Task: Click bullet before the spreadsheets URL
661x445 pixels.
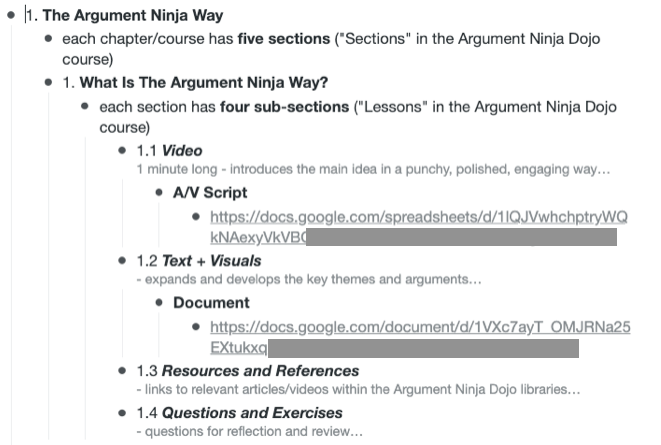Action: pyautogui.click(x=196, y=217)
